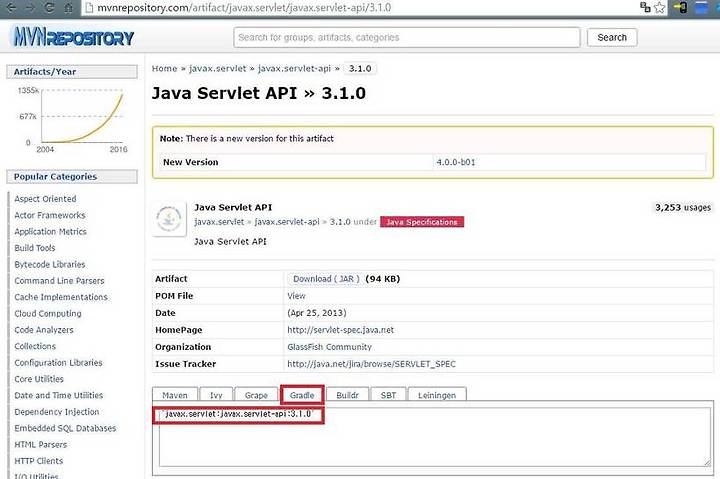The image size is (720, 479).
Task: Open the Application Metrics category
Action: tap(50, 231)
